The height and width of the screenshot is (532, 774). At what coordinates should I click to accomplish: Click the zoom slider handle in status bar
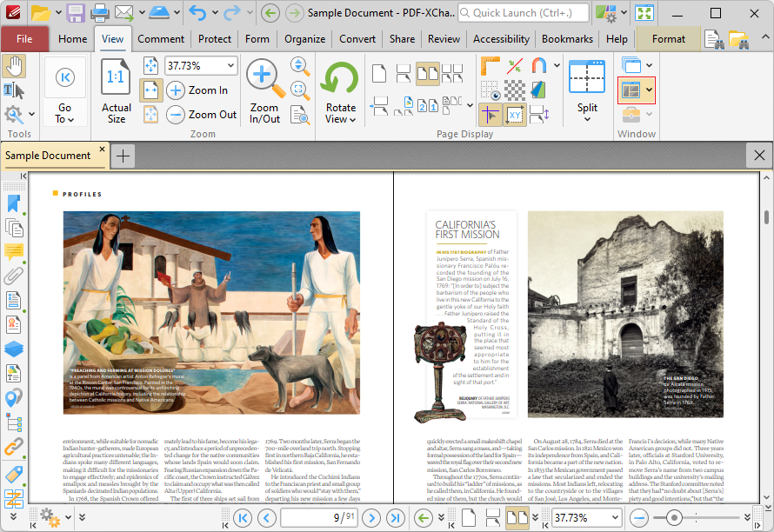pos(674,518)
